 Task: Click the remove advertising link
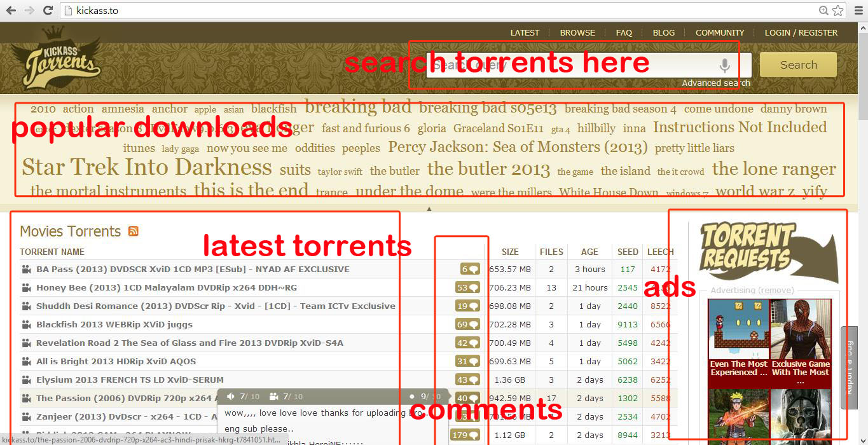click(776, 291)
